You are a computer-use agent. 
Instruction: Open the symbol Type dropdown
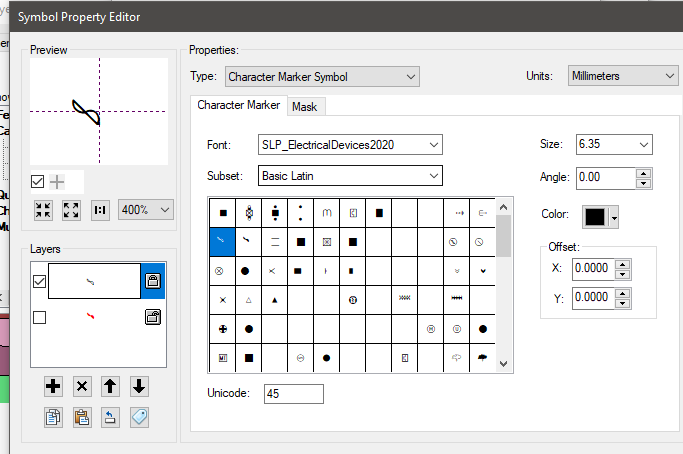322,77
